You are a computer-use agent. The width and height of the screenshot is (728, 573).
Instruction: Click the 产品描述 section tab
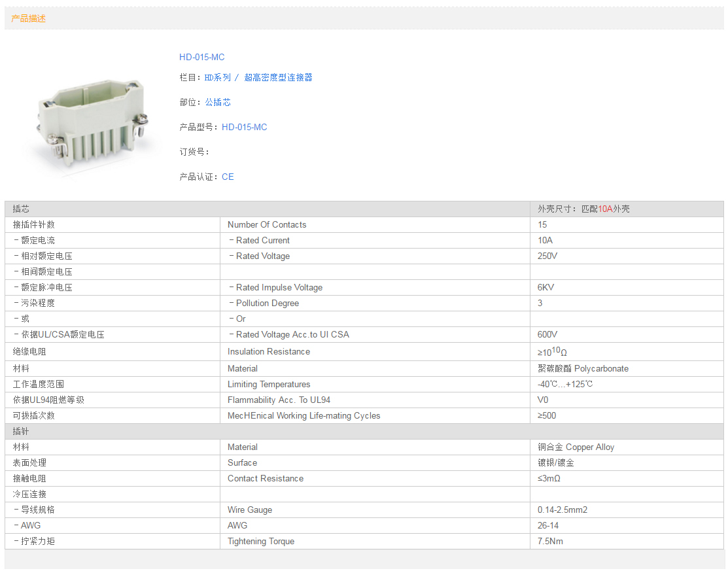tap(29, 18)
